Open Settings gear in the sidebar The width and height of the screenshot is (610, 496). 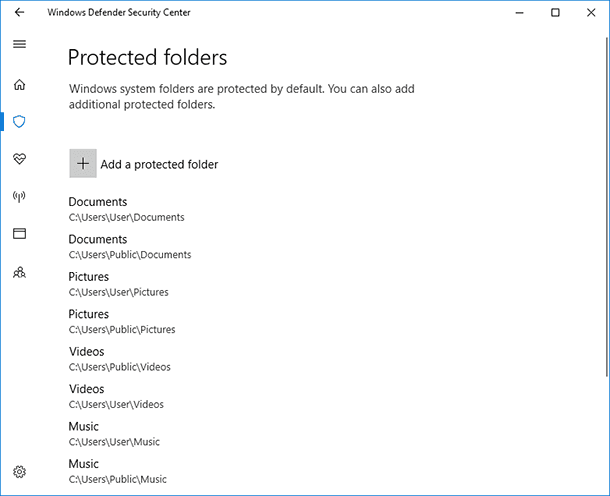click(x=19, y=472)
